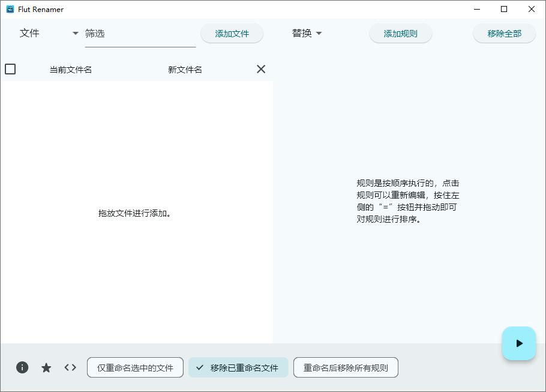Toggle 仅重命名选中的文件 option
Image resolution: width=546 pixels, height=392 pixels.
tap(135, 367)
